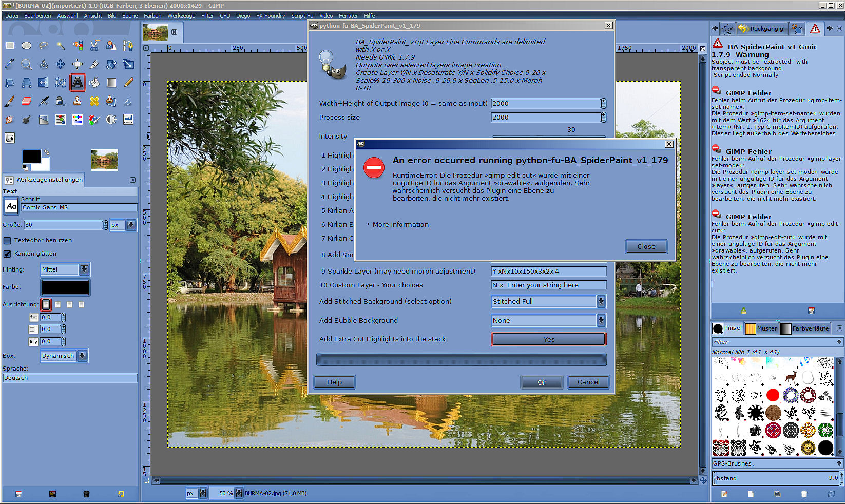Select the Blend gradient tool

[x=111, y=83]
